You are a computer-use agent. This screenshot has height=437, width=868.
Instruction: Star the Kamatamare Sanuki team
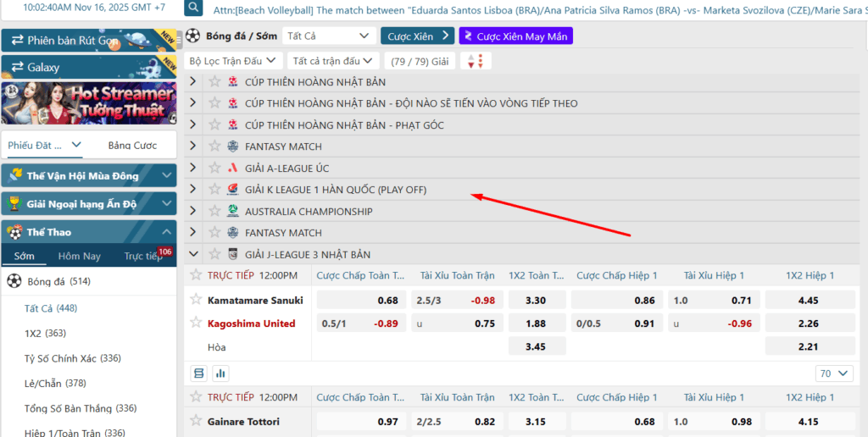pos(196,299)
